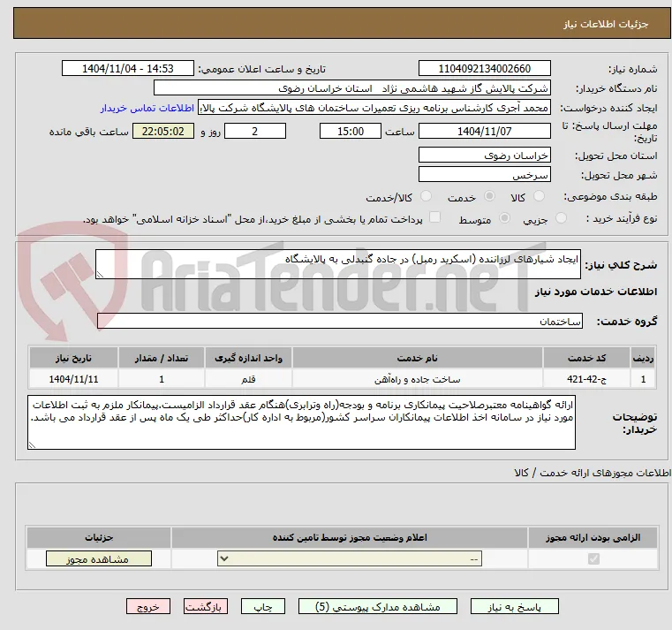Click the خروج exit button

click(x=148, y=607)
